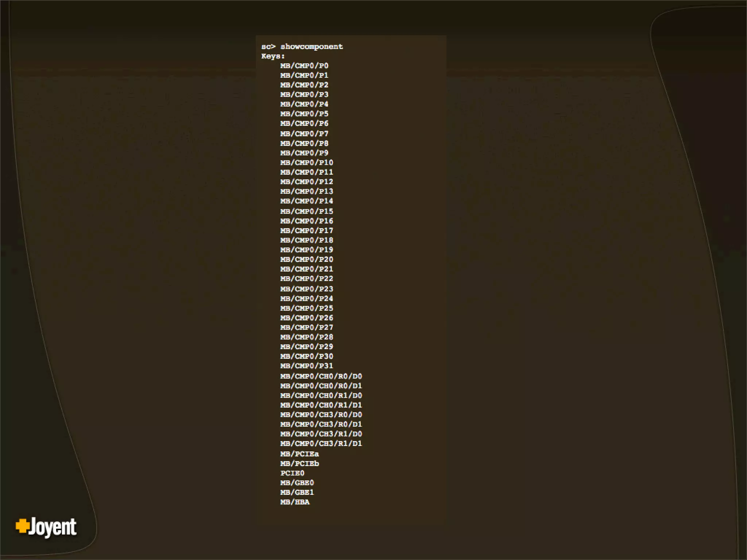This screenshot has width=747, height=560.
Task: Select the MB/CMP0/P29 entry
Action: [x=307, y=346]
